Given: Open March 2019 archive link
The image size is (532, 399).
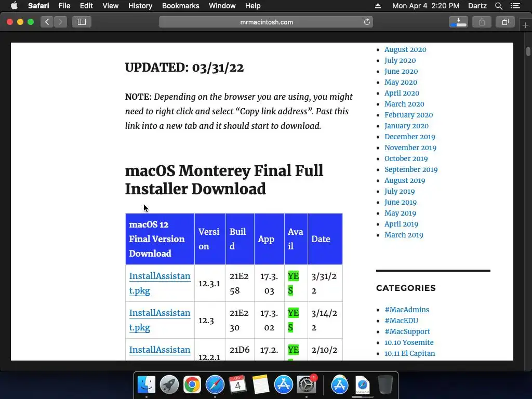Looking at the screenshot, I should coord(404,235).
